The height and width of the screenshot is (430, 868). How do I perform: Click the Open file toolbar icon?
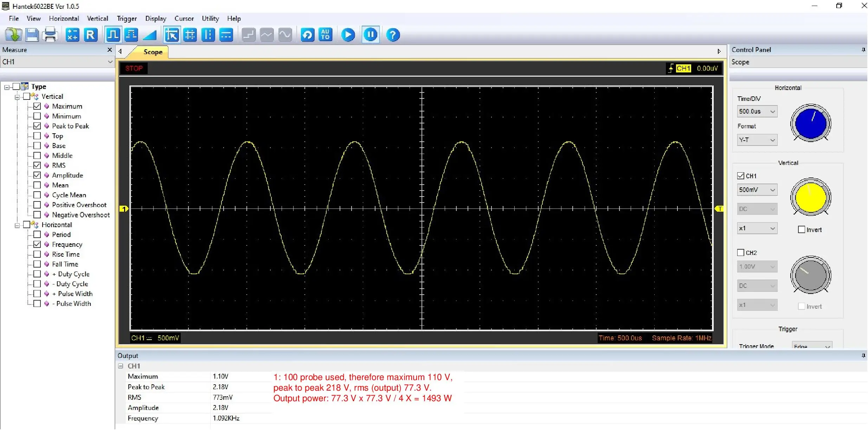pos(13,35)
